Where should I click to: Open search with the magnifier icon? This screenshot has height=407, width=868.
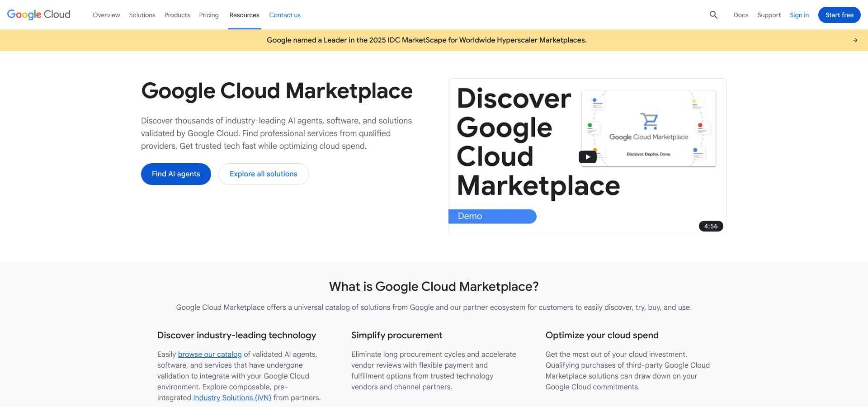tap(713, 15)
